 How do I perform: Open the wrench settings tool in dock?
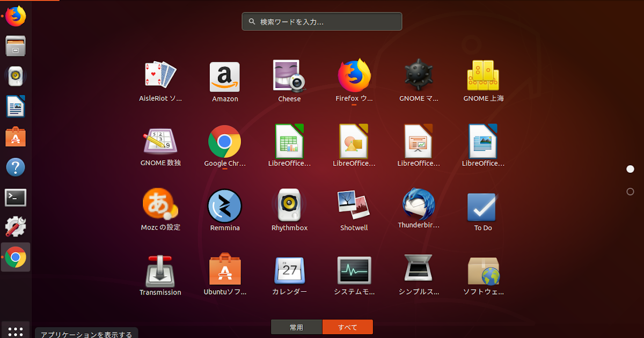16,227
